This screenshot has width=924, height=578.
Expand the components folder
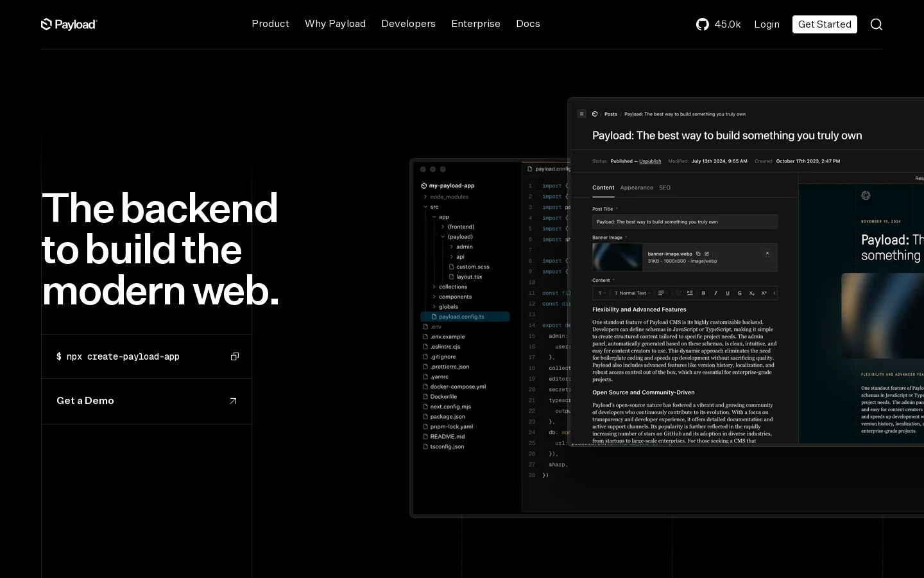[x=452, y=297]
